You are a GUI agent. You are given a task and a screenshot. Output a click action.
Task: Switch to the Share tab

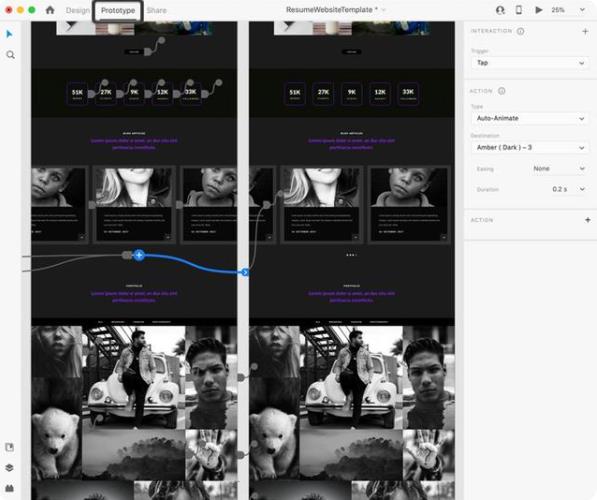(156, 10)
